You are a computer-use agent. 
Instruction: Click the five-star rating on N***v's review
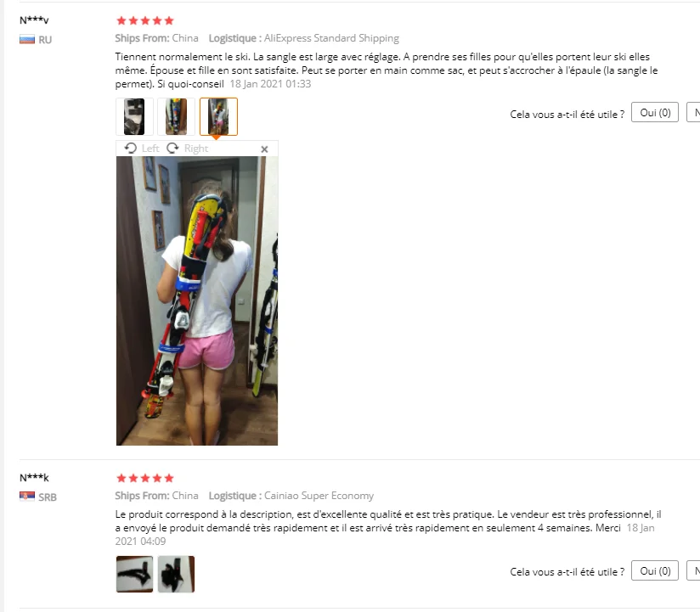pyautogui.click(x=145, y=20)
